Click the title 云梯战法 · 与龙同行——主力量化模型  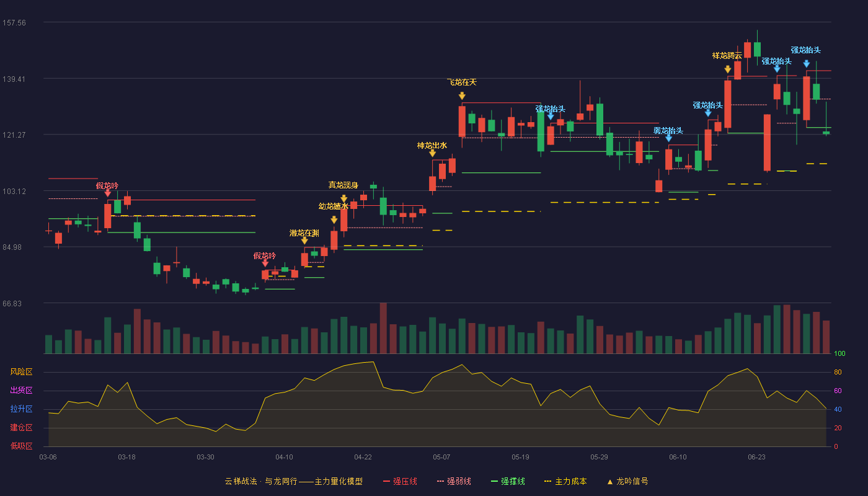pos(293,481)
